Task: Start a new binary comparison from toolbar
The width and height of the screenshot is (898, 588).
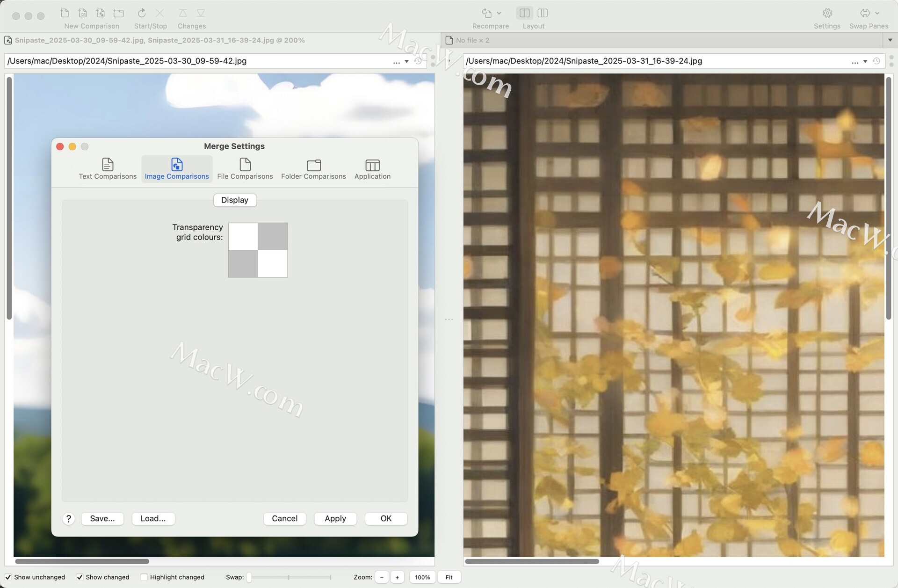Action: pyautogui.click(x=83, y=13)
